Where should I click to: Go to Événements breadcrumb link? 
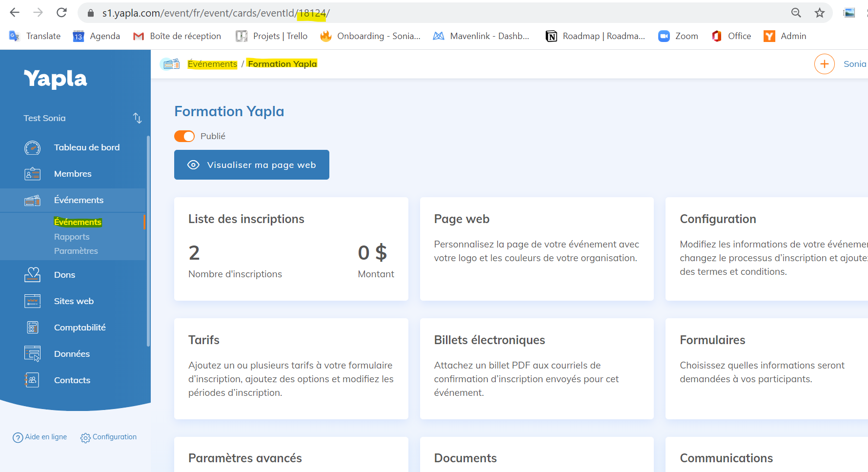(212, 64)
